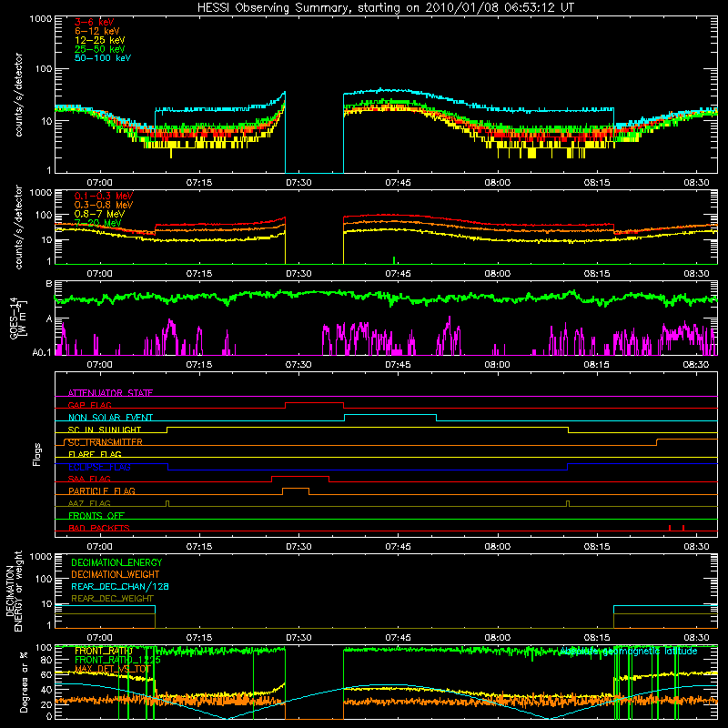Click the small green 7-20 MeV spike near 07:45
Viewport: 728px width, 728px height.
(394, 260)
